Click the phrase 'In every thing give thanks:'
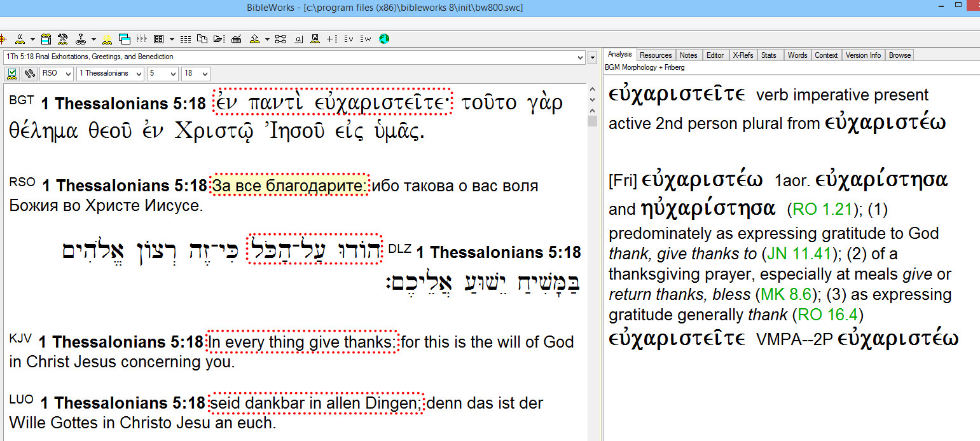Screen dimensions: 980x441 click(x=303, y=342)
